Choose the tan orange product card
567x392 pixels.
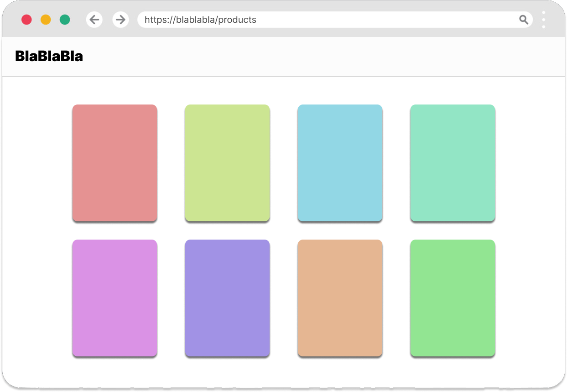(x=340, y=298)
